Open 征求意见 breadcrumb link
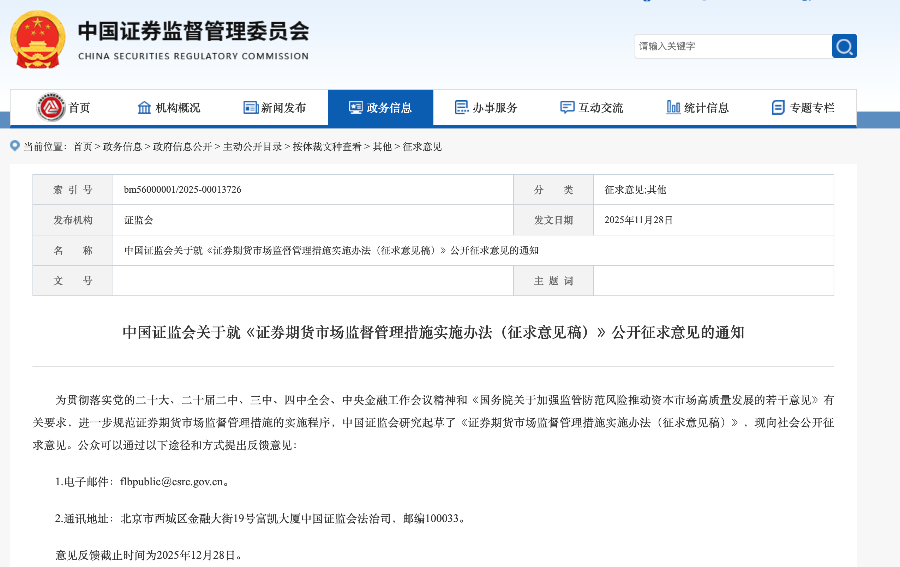Screen dimensions: 900x567 click(x=422, y=147)
